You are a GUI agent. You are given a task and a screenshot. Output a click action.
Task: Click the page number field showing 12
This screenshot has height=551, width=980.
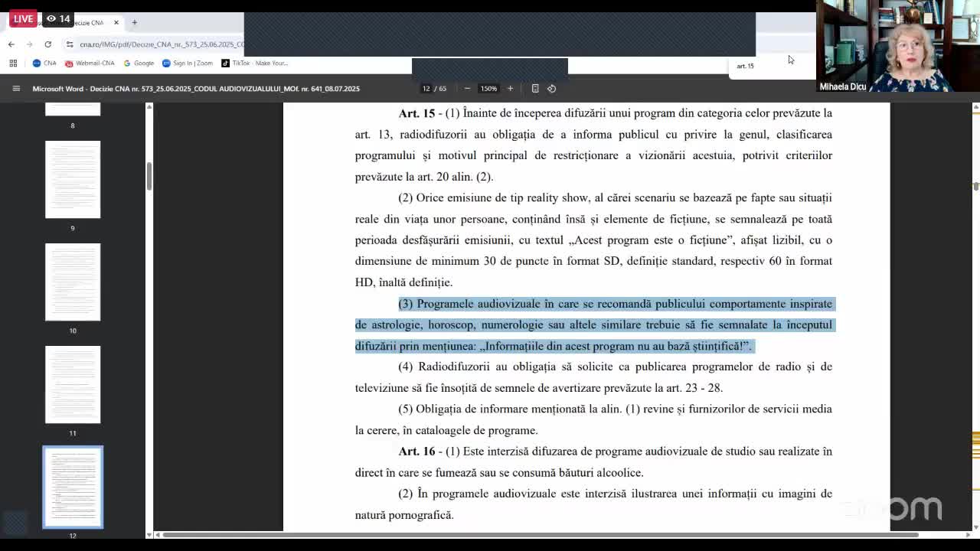click(x=426, y=89)
